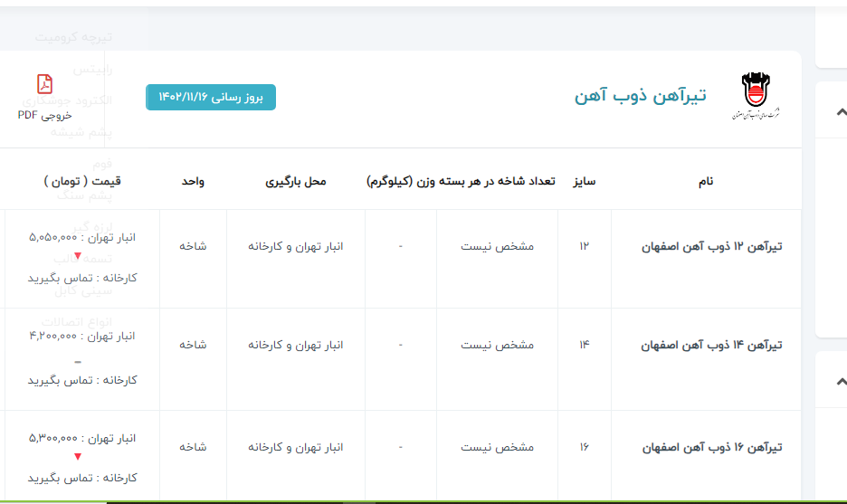Select the faded انواع اتصالات menu item

click(77, 322)
